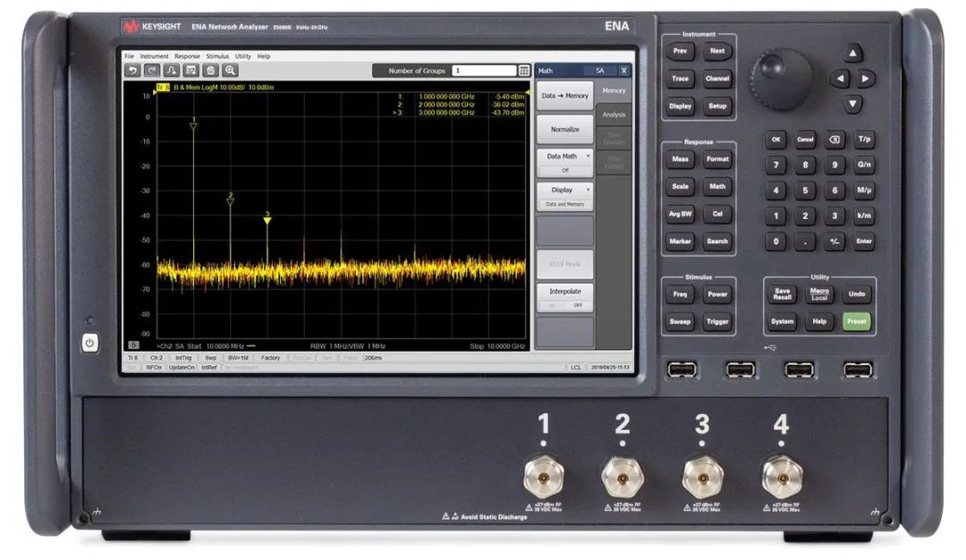Screen dimensions: 966x560
Task: Click marker 3 triangle on the trace
Action: coord(267,220)
